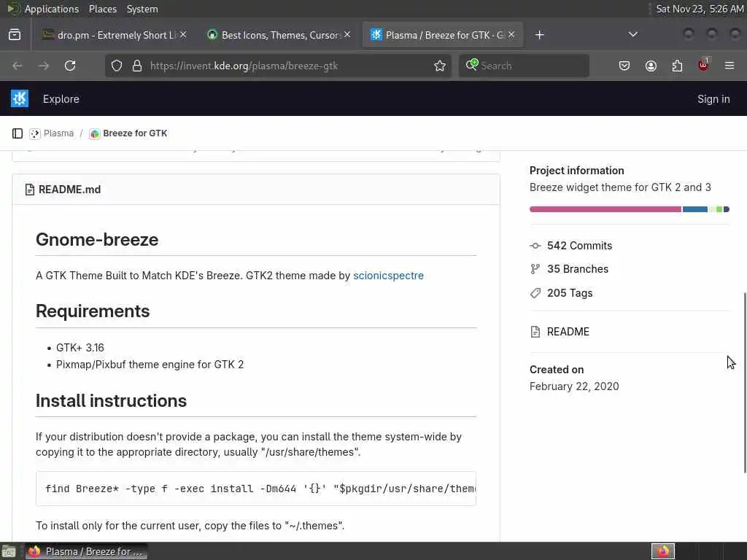Click the Requirements heading
Screen dimensions: 747x560
tap(93, 311)
